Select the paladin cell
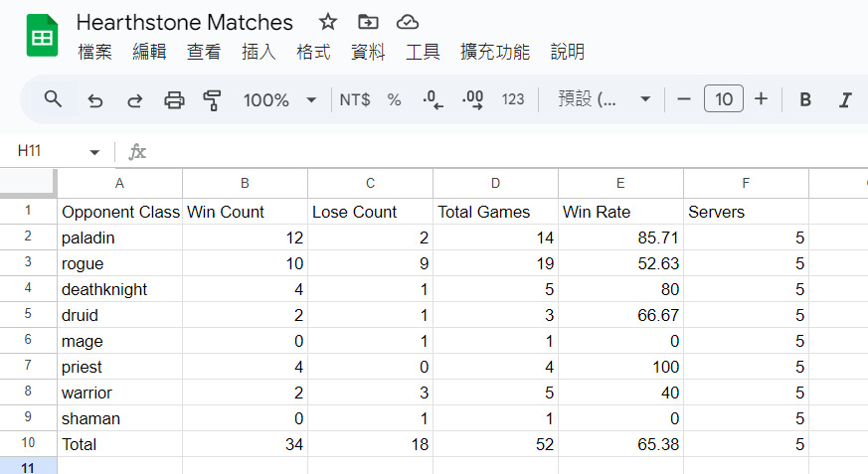The height and width of the screenshot is (474, 868). point(119,237)
